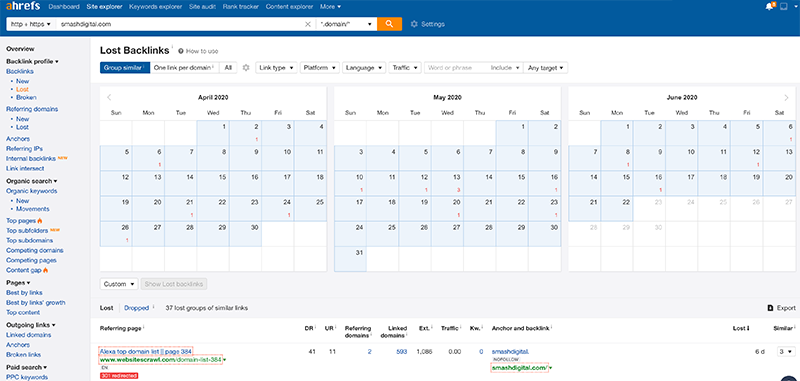Collapse the Backlink profile section

32,61
